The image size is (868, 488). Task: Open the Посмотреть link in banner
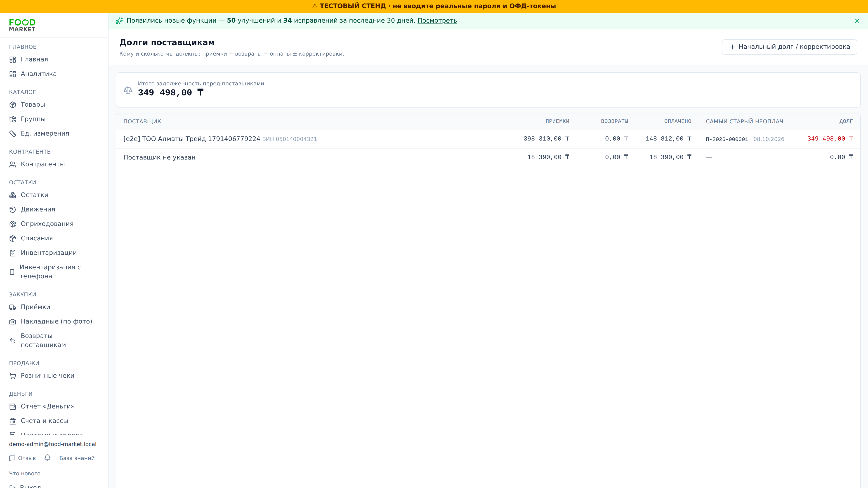point(437,21)
